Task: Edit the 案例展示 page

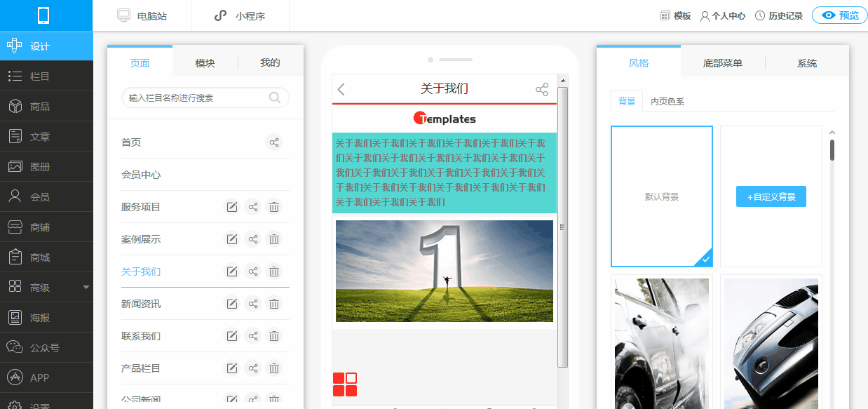Action: tap(231, 239)
